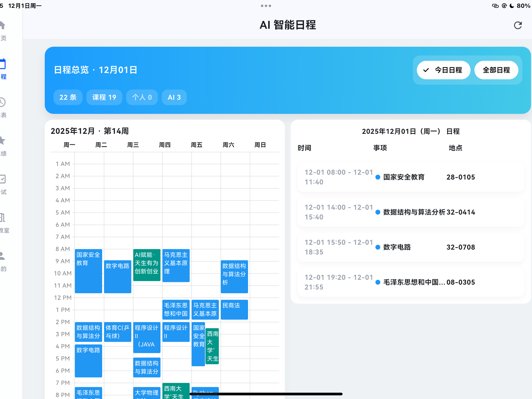Open Wednesday evening 数据结构与算法分 block
532x399 pixels.
[x=147, y=367]
